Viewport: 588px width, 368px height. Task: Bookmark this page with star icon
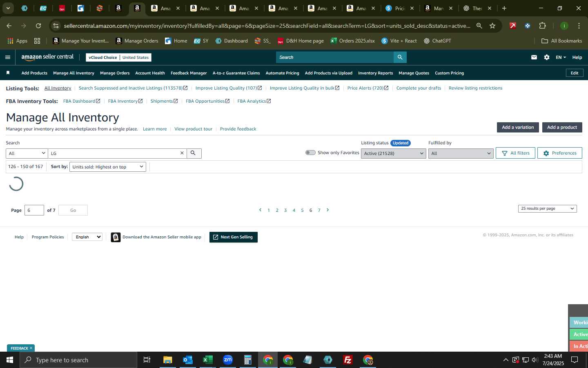[492, 26]
